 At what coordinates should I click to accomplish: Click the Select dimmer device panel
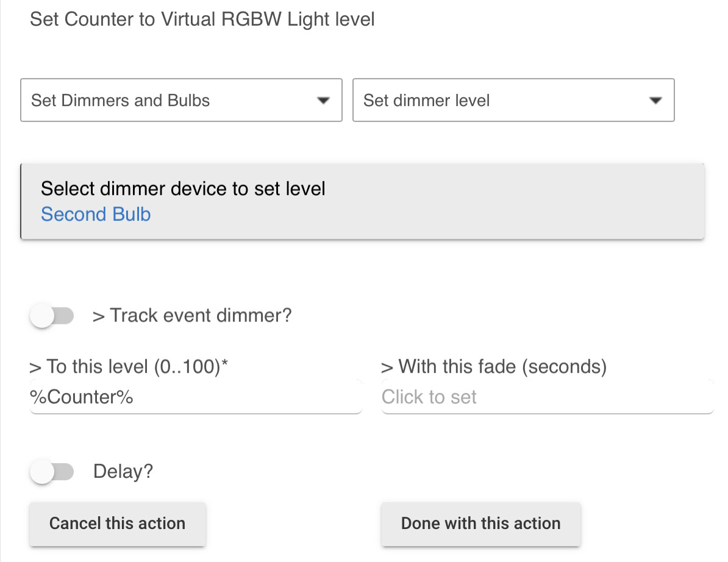(x=363, y=201)
